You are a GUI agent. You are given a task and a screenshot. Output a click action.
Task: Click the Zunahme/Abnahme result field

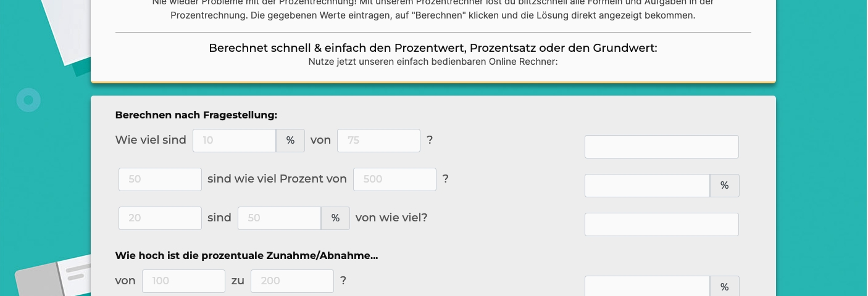[646, 287]
